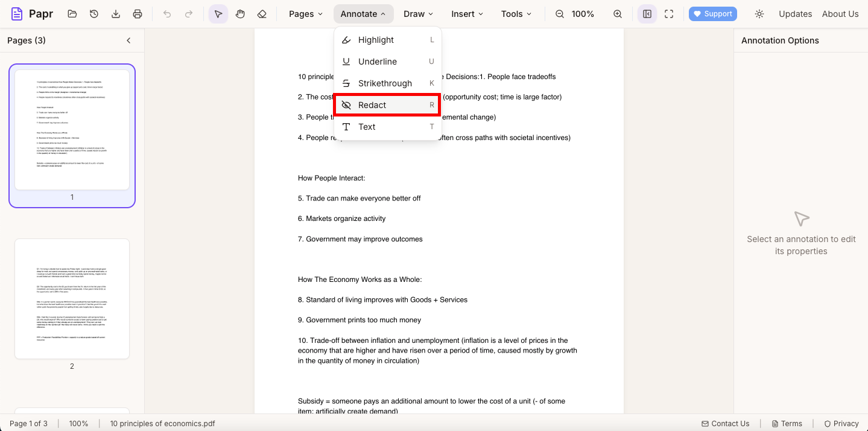
Task: Open the Contact Us link
Action: (x=725, y=423)
